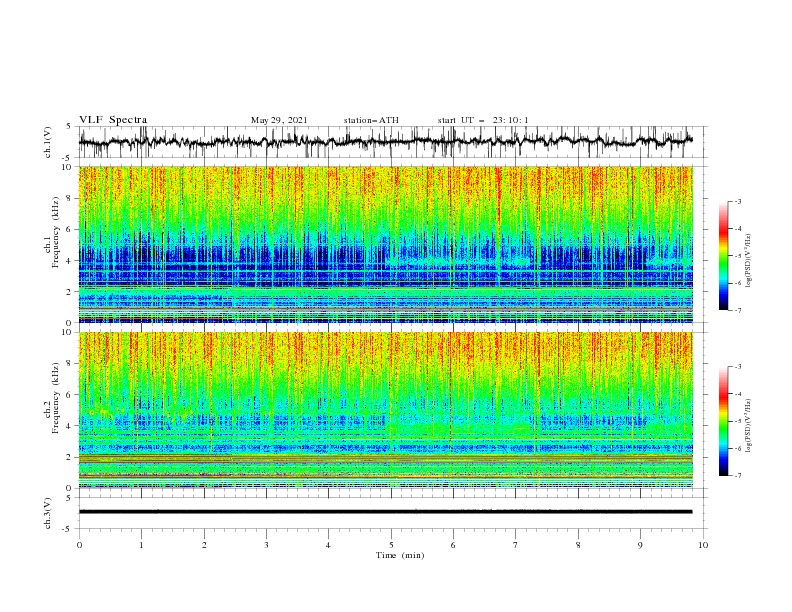
Task: Click the '-7' value on ch.2 colorbar
Action: pos(738,475)
